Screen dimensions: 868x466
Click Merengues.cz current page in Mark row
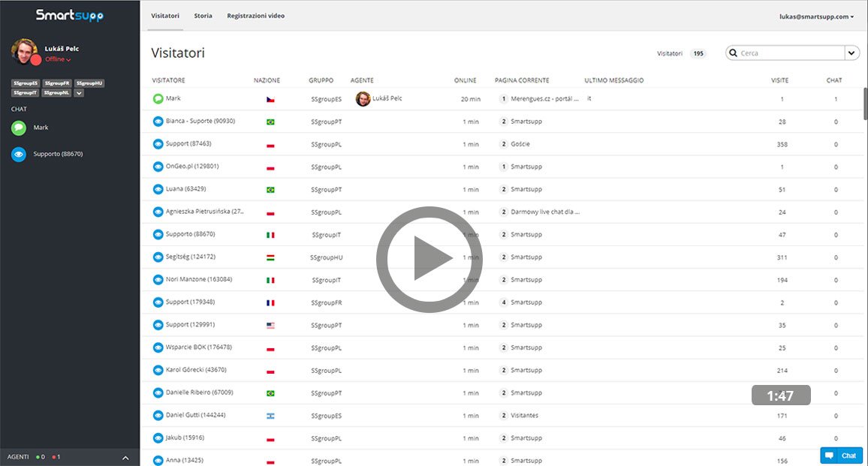tap(544, 98)
